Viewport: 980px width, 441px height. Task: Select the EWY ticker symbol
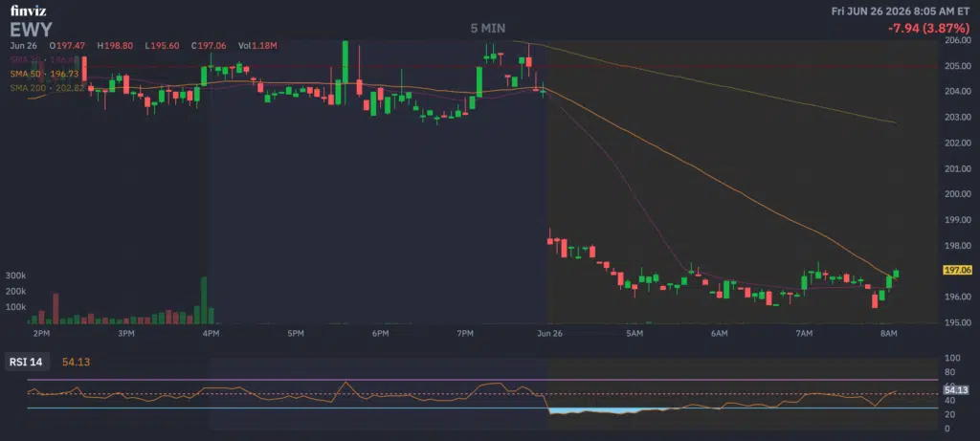tap(31, 29)
